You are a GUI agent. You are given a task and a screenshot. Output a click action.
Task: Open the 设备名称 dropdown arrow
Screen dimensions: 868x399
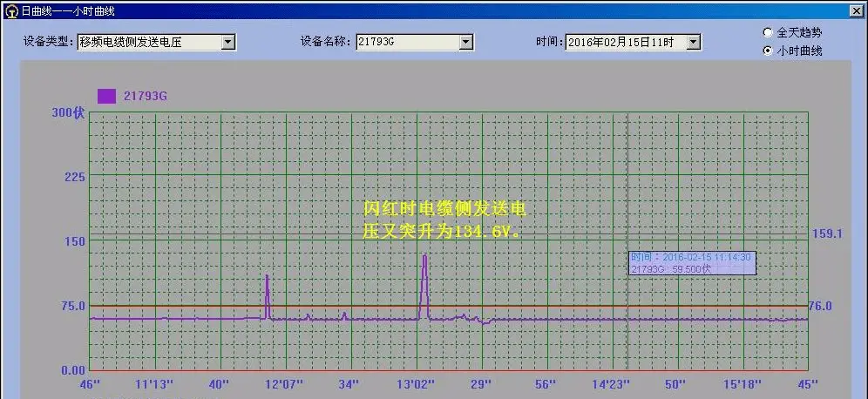click(465, 42)
